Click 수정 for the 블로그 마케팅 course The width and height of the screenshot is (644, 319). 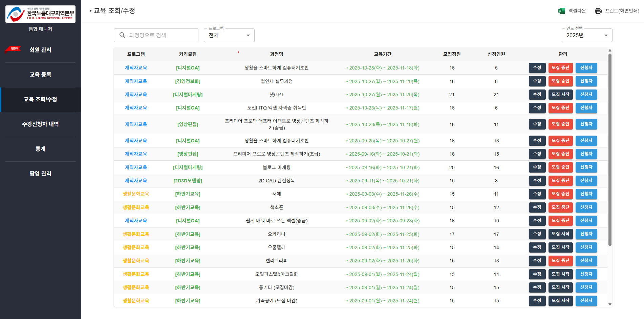pyautogui.click(x=537, y=167)
